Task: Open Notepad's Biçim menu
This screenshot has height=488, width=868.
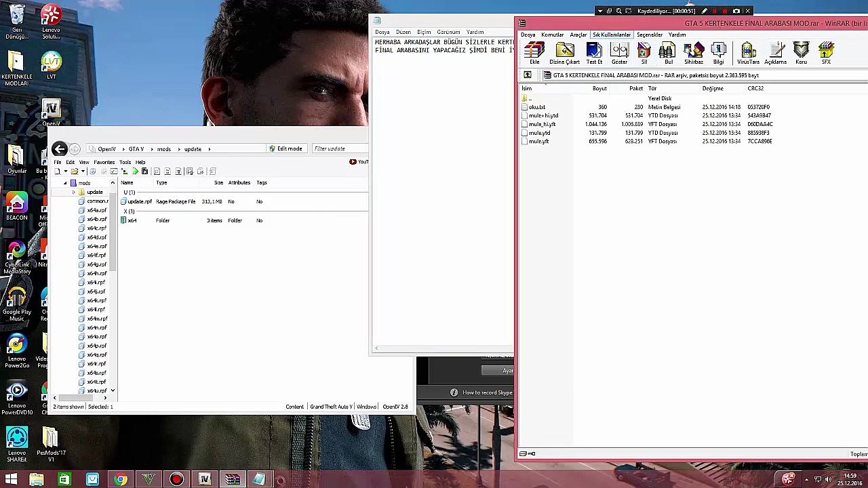Action: click(424, 32)
